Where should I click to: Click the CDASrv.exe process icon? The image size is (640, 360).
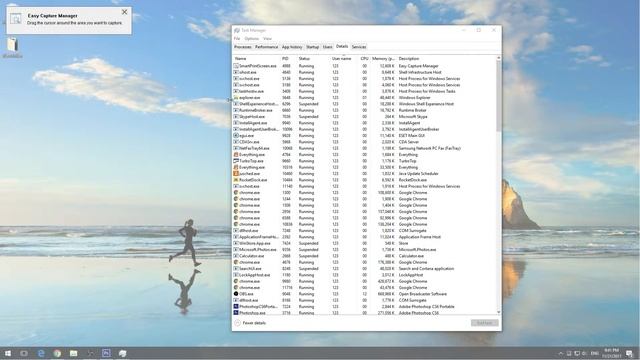pos(236,142)
